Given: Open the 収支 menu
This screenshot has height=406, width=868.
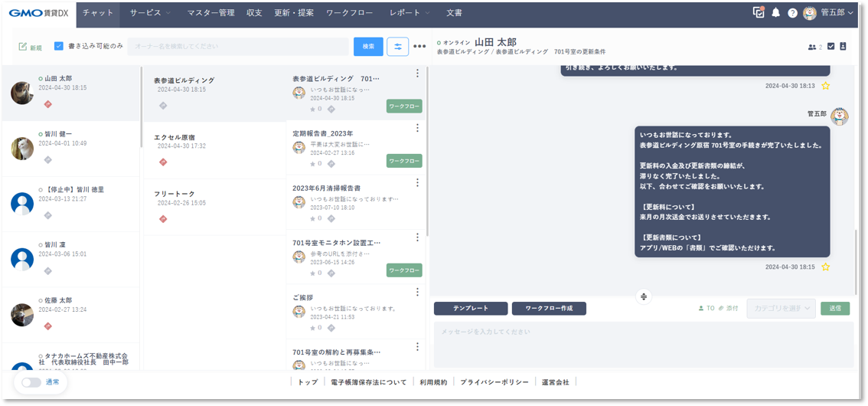Looking at the screenshot, I should pyautogui.click(x=254, y=13).
